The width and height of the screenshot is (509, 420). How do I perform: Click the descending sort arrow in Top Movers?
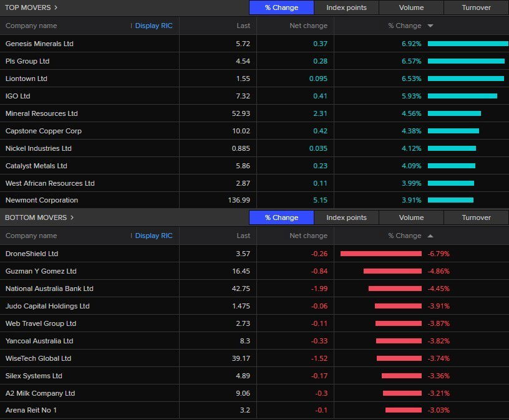tap(430, 26)
